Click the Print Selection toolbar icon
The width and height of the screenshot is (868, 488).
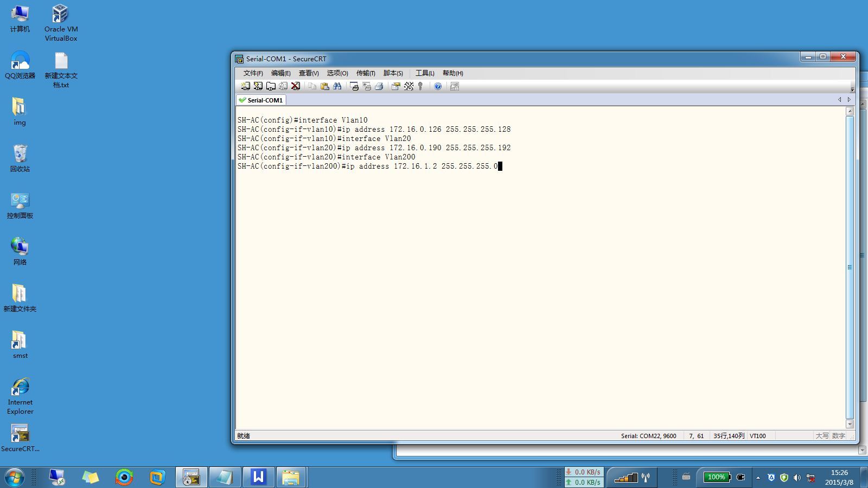[x=367, y=86]
